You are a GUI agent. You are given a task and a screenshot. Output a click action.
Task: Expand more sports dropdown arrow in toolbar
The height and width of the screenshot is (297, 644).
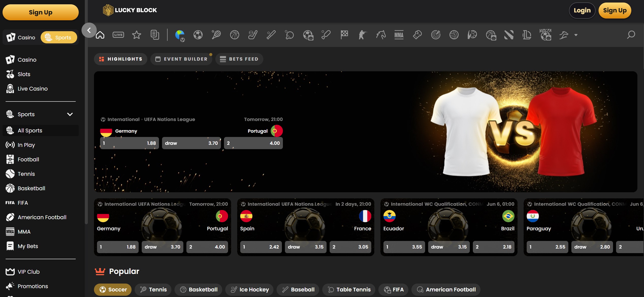tap(576, 35)
